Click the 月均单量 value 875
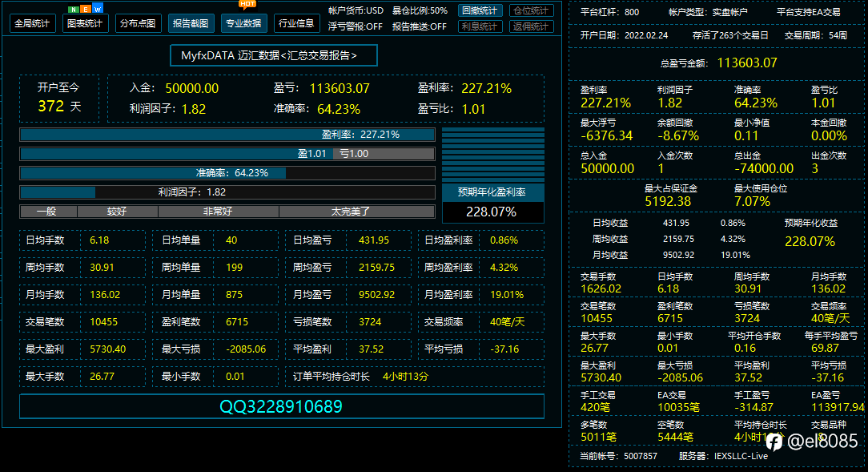The image size is (868, 472). click(x=234, y=295)
